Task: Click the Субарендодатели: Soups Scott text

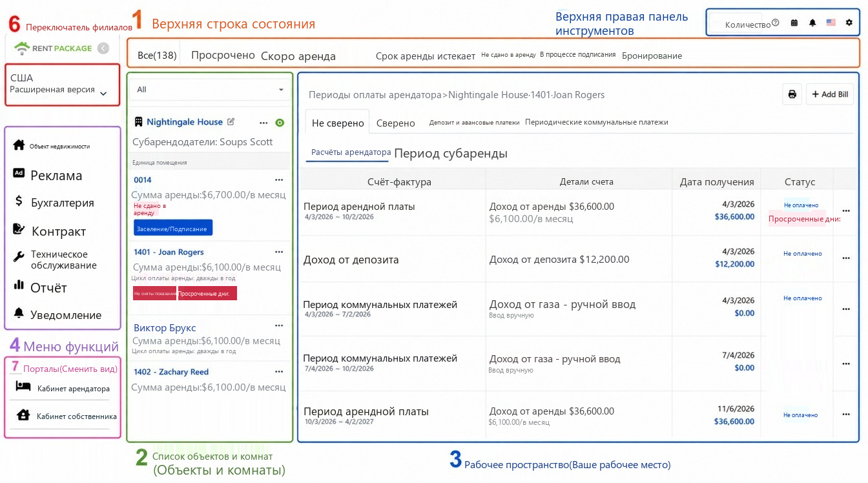Action: coord(203,142)
